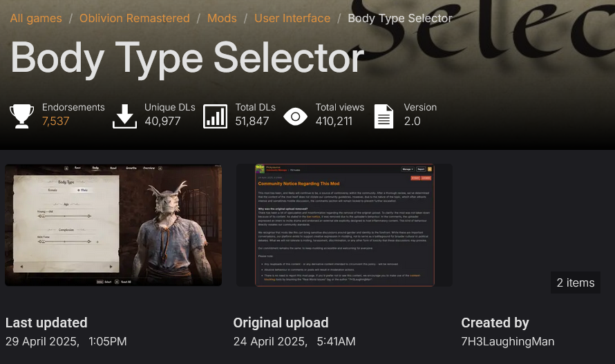Click the unique downloads arrow icon
The image size is (615, 364).
click(124, 116)
